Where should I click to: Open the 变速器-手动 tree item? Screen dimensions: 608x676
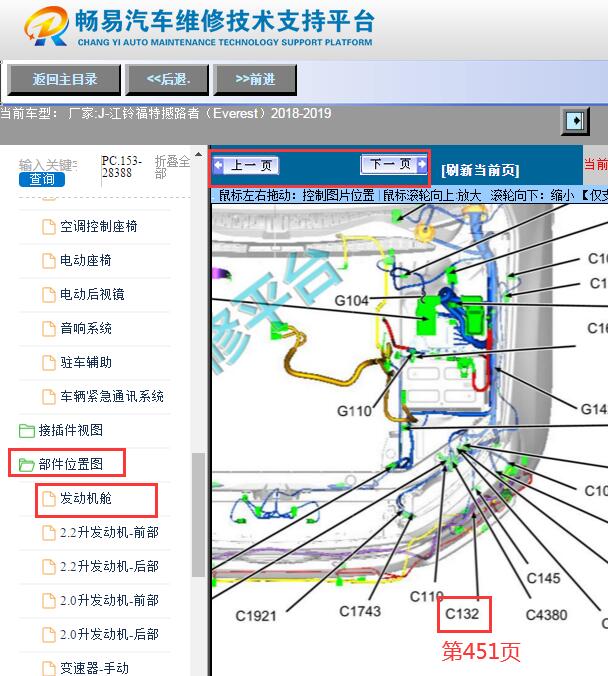click(x=94, y=668)
